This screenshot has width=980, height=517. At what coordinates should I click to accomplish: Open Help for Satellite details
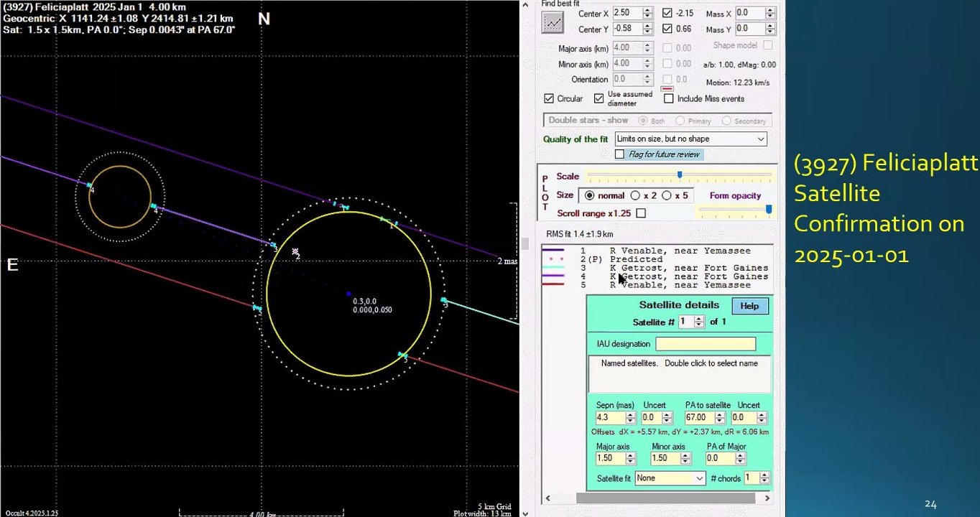(749, 306)
